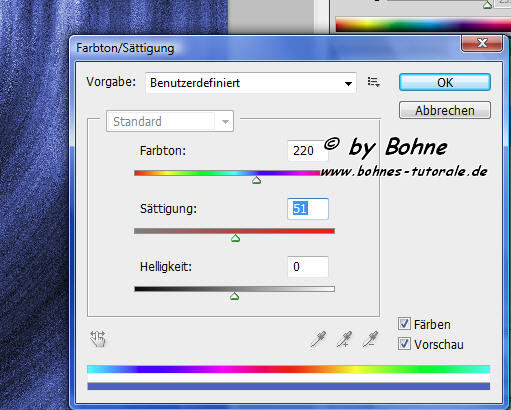Select the add-to-sample eyedropper icon
The image size is (511, 410).
344,339
